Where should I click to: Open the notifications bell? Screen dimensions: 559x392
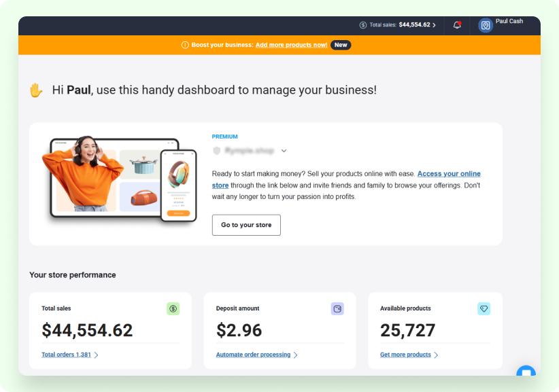[457, 25]
